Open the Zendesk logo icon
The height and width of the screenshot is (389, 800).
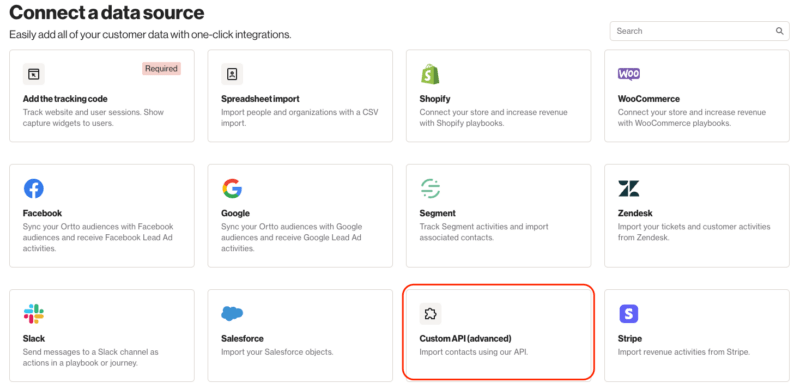coord(629,188)
